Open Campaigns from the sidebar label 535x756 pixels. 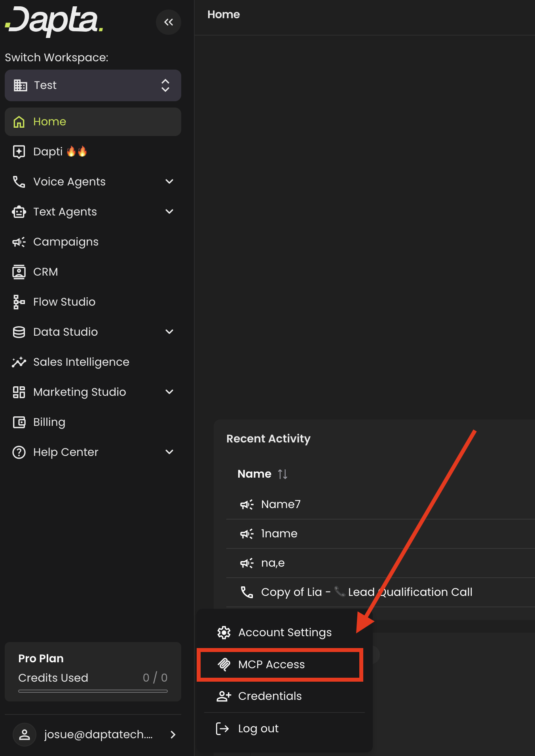[x=66, y=242]
